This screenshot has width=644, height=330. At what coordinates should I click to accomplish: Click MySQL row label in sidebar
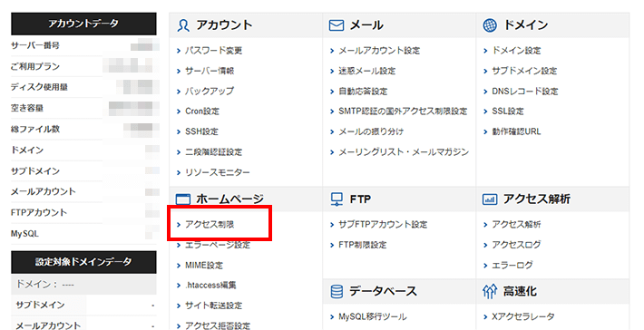coord(24,234)
